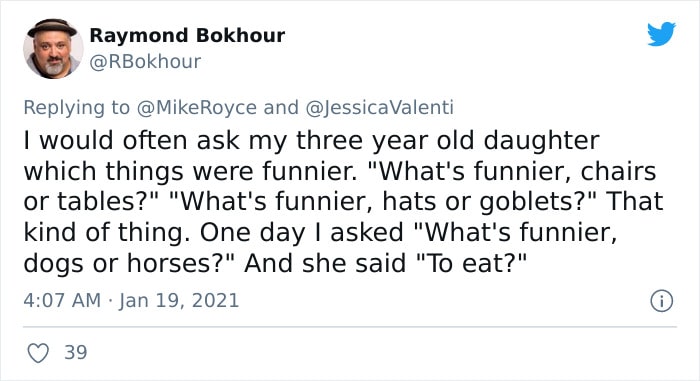Visit the @RBokhour handle link

click(145, 62)
